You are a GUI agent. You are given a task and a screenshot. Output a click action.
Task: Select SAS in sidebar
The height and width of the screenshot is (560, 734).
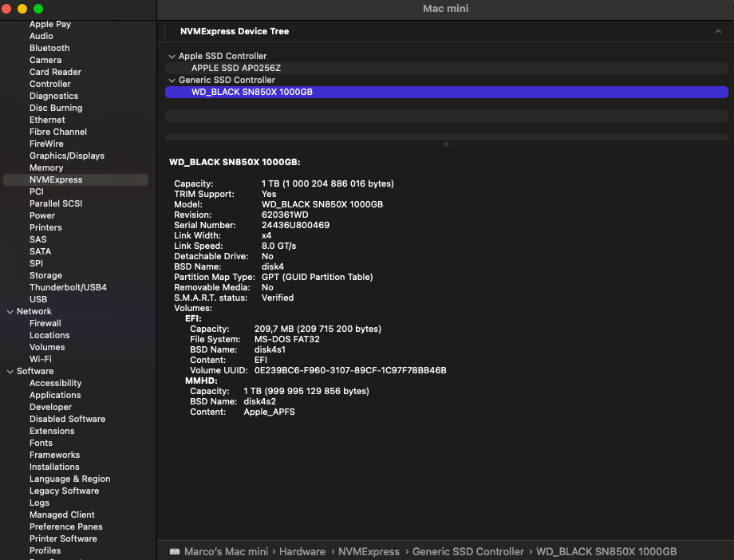click(x=38, y=239)
